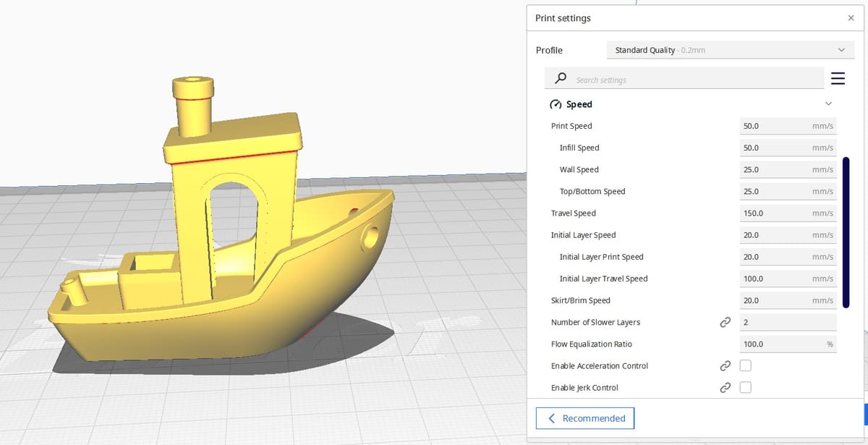Click the search magnifier icon
This screenshot has width=868, height=445.
point(560,79)
